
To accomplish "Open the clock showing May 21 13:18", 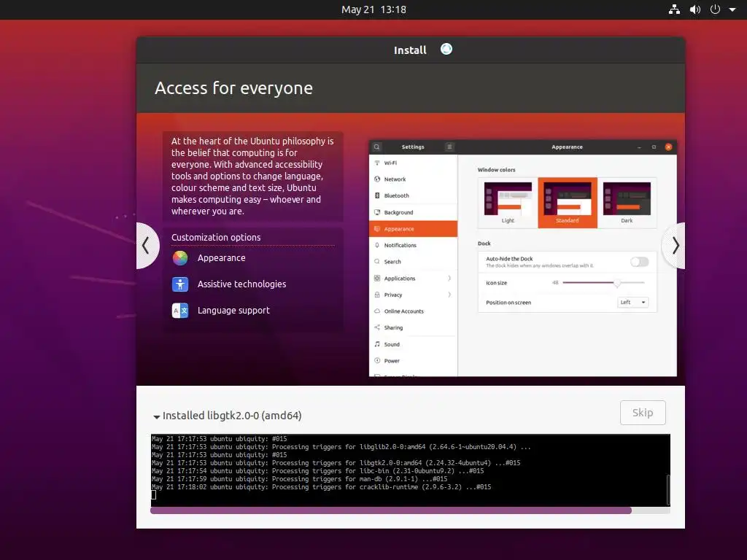I will pyautogui.click(x=373, y=9).
